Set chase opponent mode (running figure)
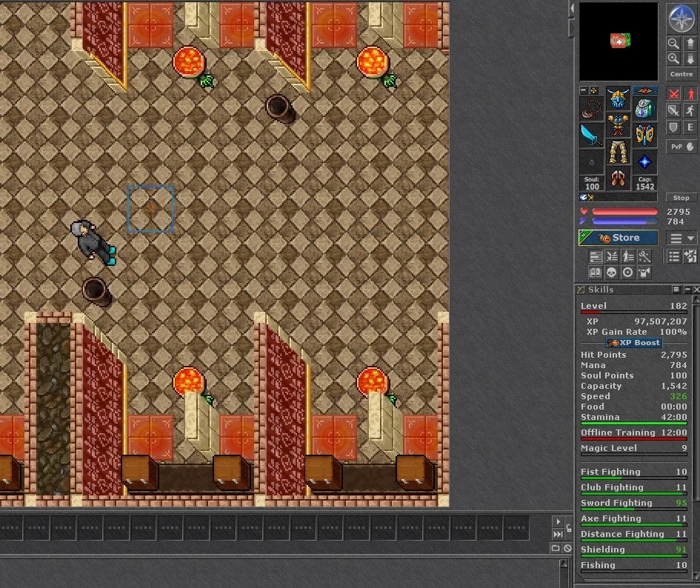Screen dimensions: 700x588 point(690,111)
